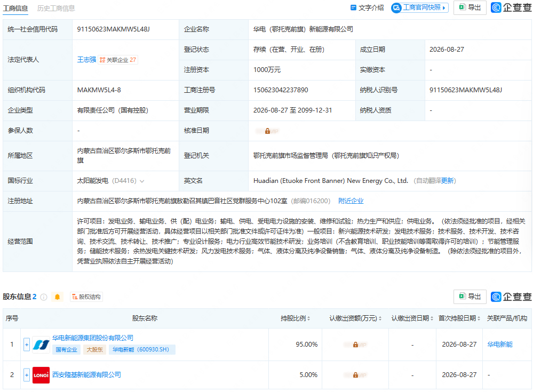Open 历史工商信息 tab
This screenshot has width=533, height=392.
click(56, 8)
